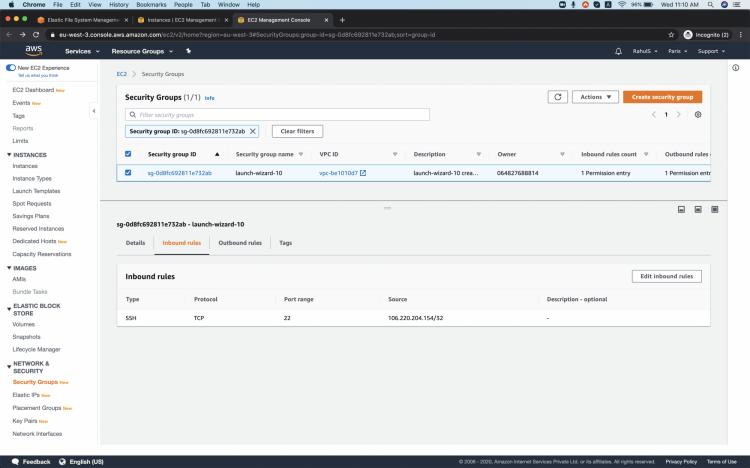This screenshot has height=468, width=750.
Task: Open VPC ID external link icon
Action: [x=363, y=173]
